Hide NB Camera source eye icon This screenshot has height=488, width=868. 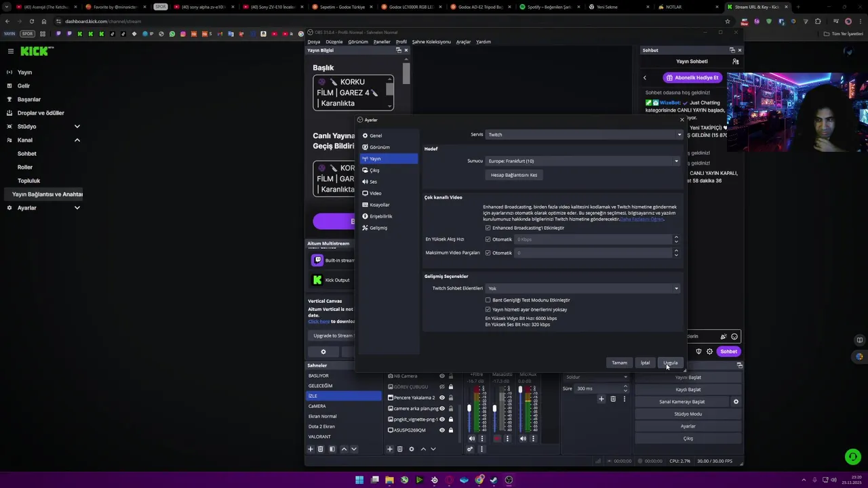[442, 376]
